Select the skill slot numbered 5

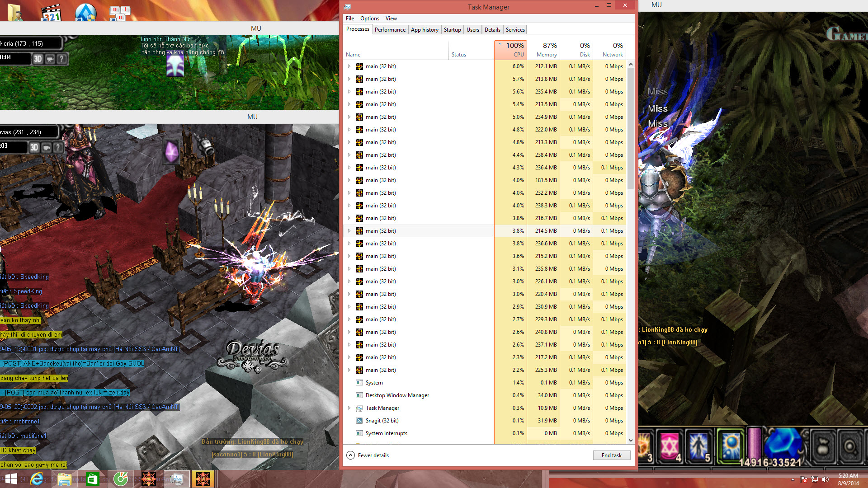(698, 446)
